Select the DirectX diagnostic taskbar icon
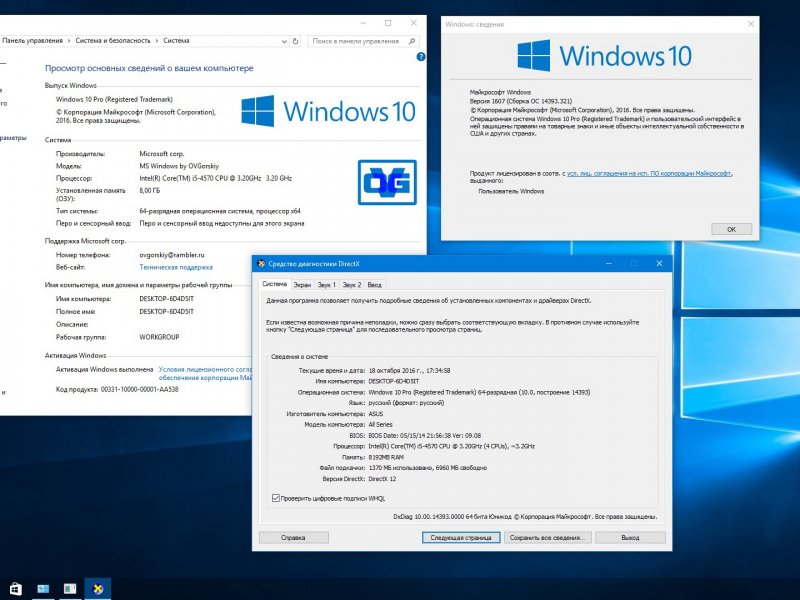 [97, 589]
